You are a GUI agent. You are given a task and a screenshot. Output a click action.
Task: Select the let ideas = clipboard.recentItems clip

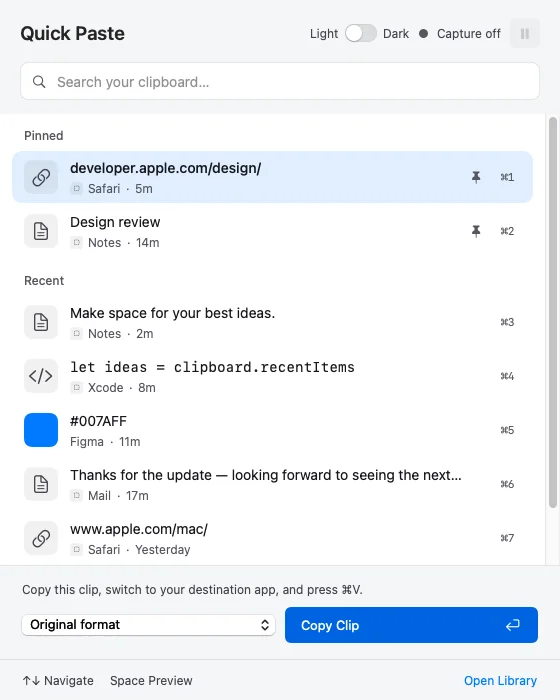212,367
